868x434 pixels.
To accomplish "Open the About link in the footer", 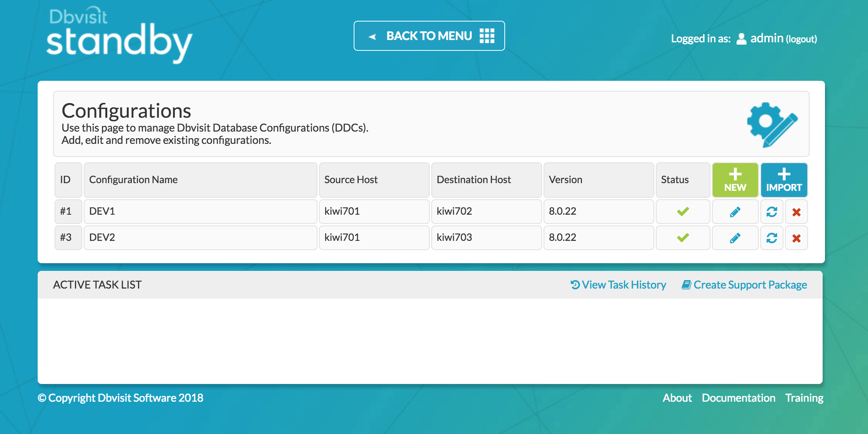I will point(677,398).
